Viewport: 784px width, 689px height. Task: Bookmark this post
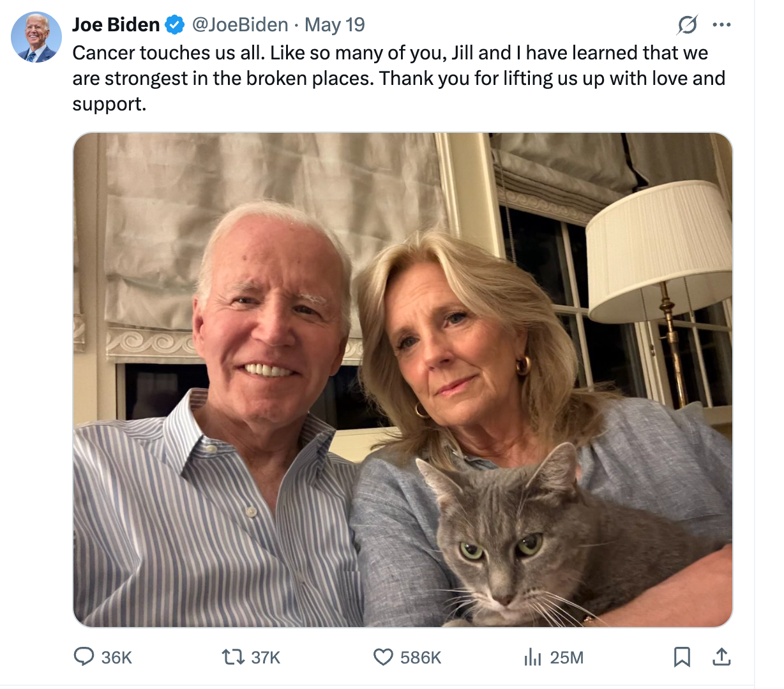pyautogui.click(x=682, y=656)
